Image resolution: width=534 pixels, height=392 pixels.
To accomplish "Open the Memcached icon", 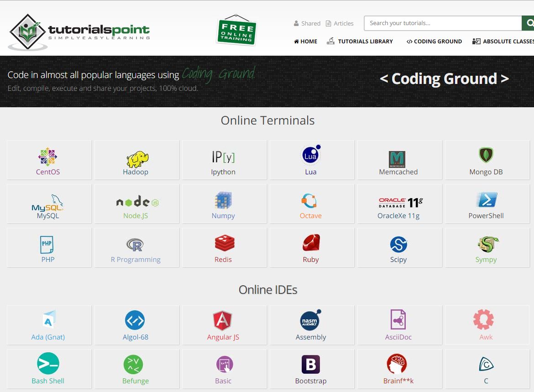I will coord(397,159).
